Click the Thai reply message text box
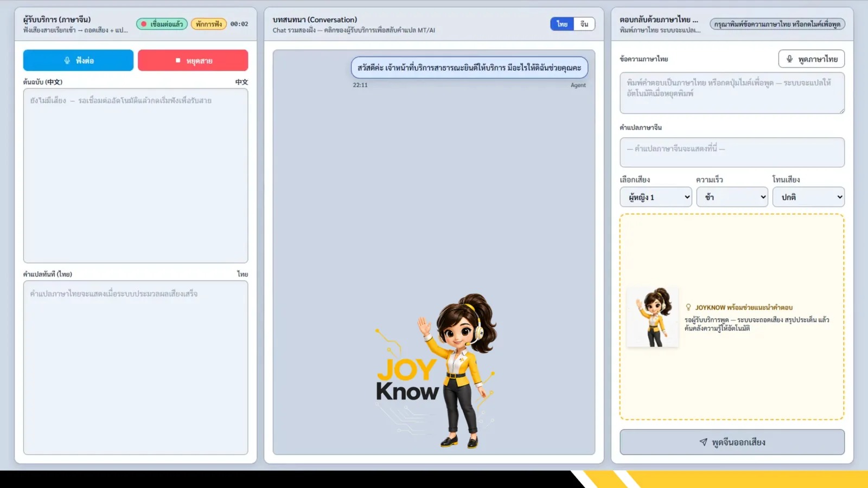Image resolution: width=868 pixels, height=488 pixels. [x=732, y=93]
